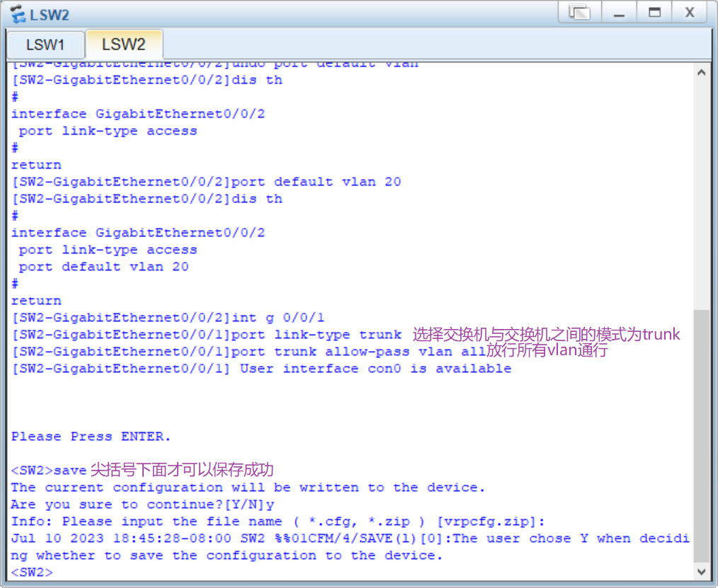Click the first 'return' line in output

coord(36,165)
